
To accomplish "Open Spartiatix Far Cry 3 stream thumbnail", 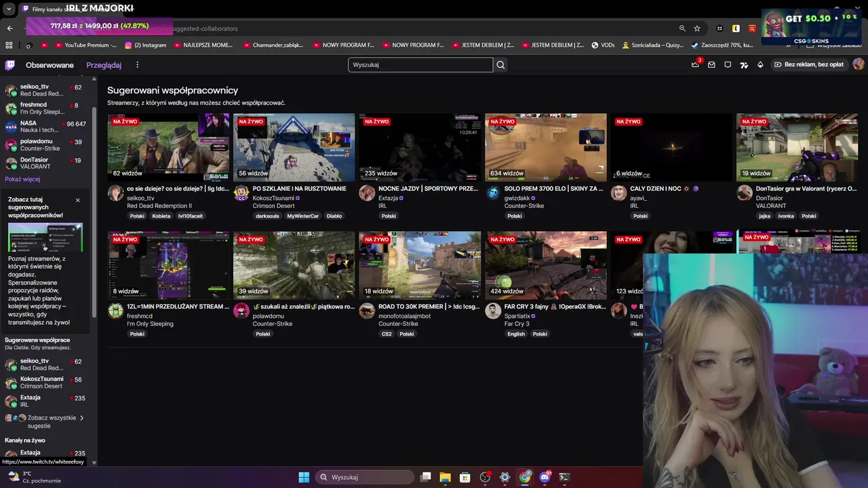I will [546, 265].
